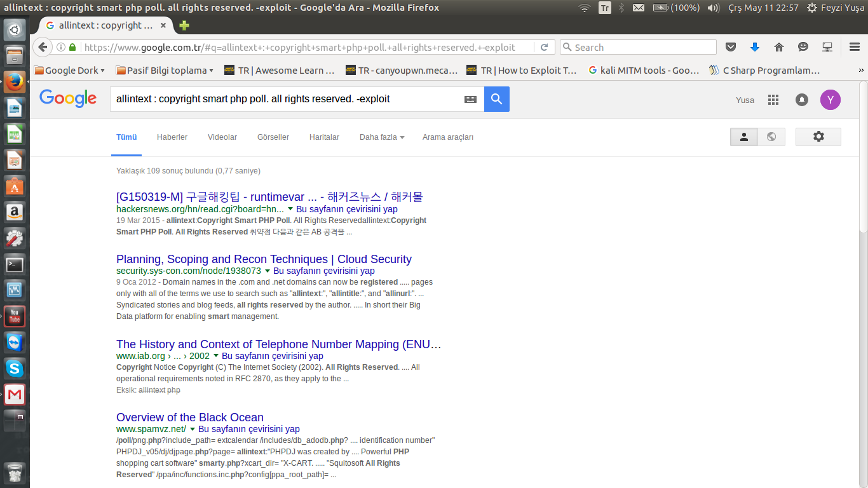Open dropdown arrow next to hackersnews.org URL

pyautogui.click(x=290, y=209)
